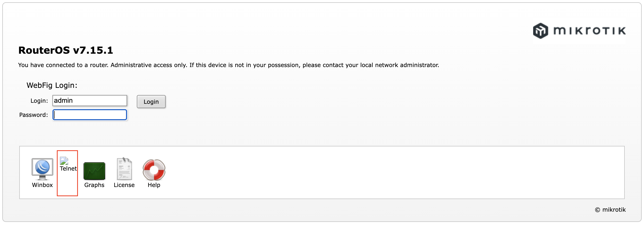644x225 pixels.
Task: Click the "Login:" field label
Action: (39, 101)
